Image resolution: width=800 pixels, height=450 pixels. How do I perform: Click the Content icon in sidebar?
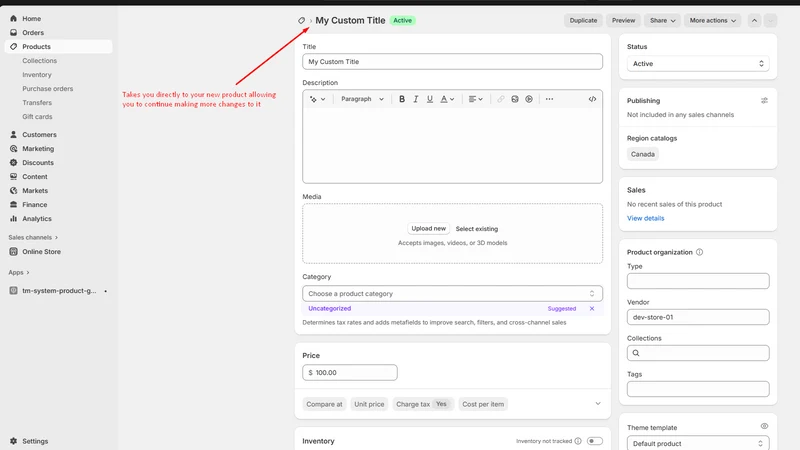coord(13,177)
